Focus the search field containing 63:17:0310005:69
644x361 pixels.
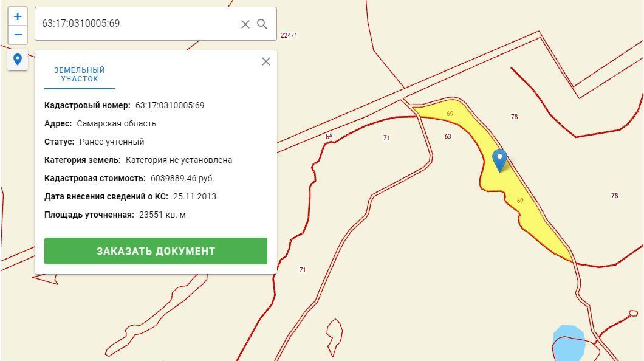click(137, 24)
